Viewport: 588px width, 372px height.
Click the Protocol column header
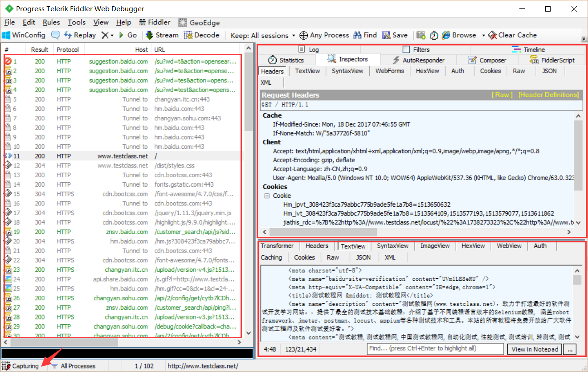pyautogui.click(x=68, y=49)
